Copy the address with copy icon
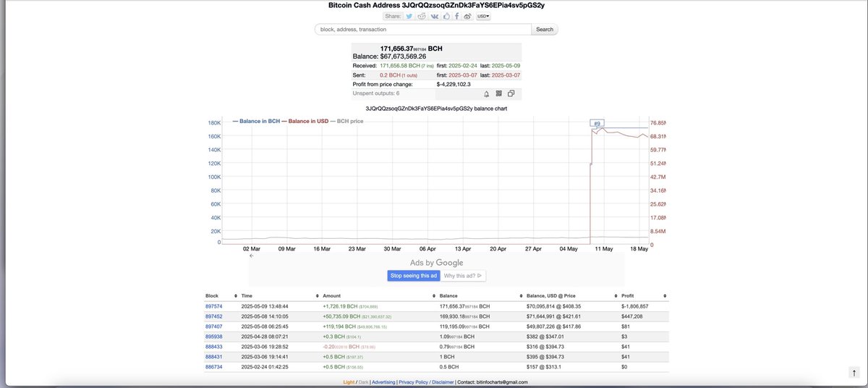This screenshot has height=388, width=868. tap(511, 93)
